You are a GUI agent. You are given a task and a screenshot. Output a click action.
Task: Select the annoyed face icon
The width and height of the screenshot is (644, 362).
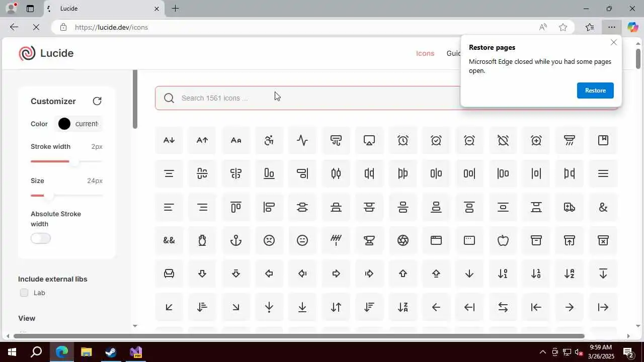coord(302,240)
